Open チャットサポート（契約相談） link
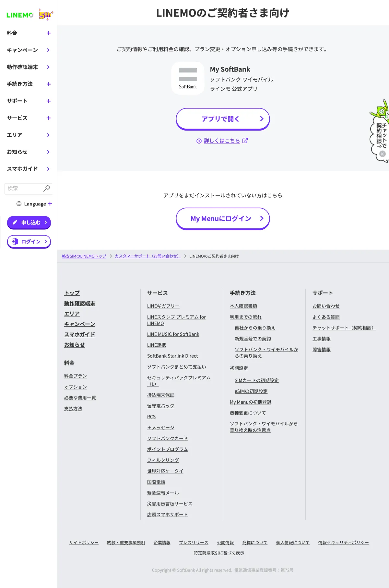389x588 pixels. pyautogui.click(x=344, y=328)
